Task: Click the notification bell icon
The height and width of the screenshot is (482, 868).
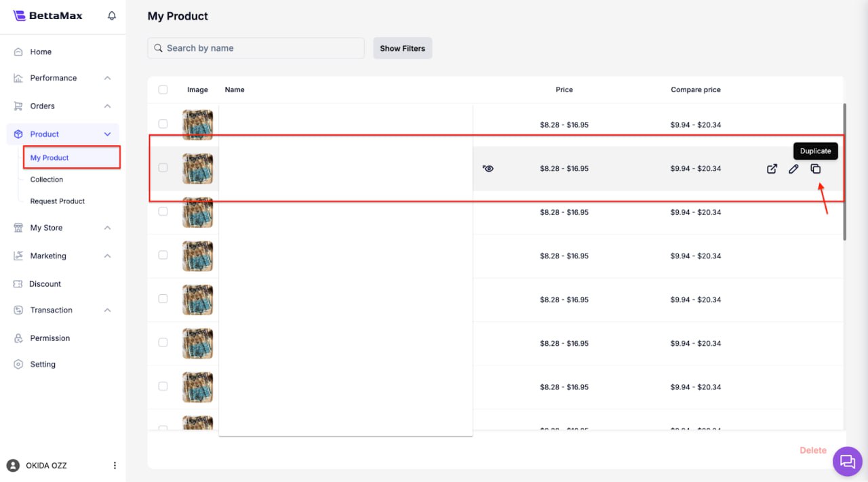Action: [112, 16]
